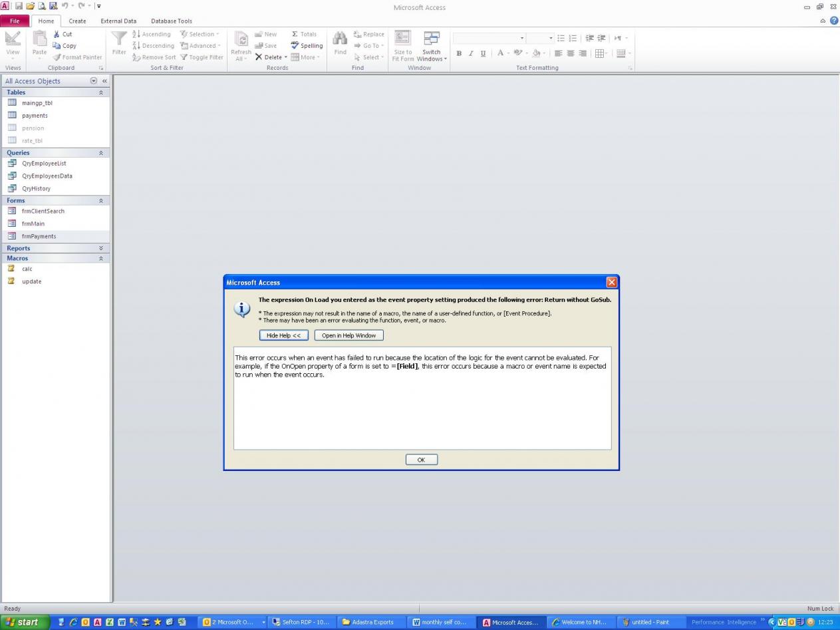
Task: Click the Undo arrow in quick access toolbar
Action: pos(66,6)
